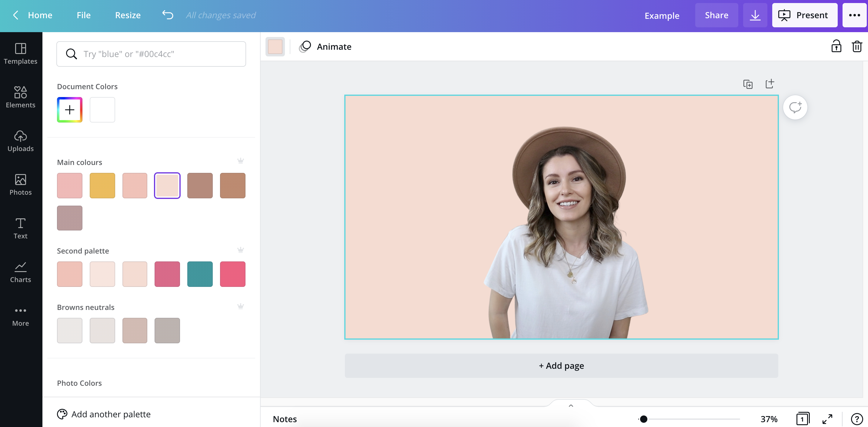Screen dimensions: 868x427
Task: Click the add comment bubble icon
Action: click(795, 107)
